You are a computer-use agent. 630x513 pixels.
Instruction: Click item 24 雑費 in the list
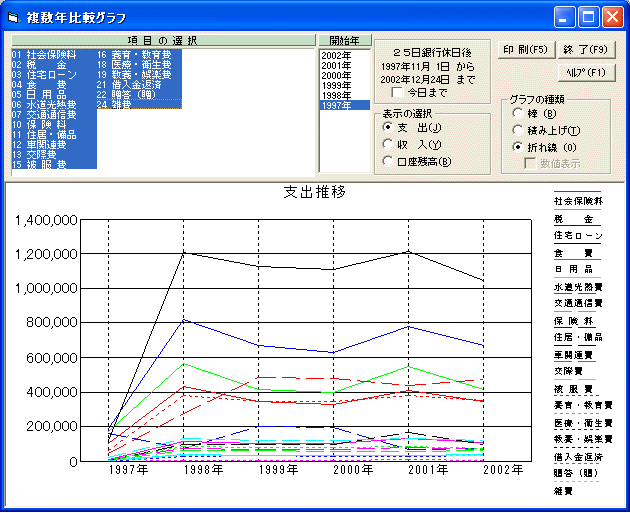(120, 105)
